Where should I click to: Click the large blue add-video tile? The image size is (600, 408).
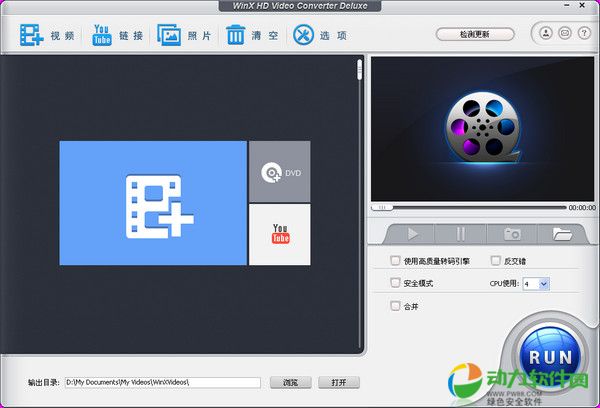(153, 203)
